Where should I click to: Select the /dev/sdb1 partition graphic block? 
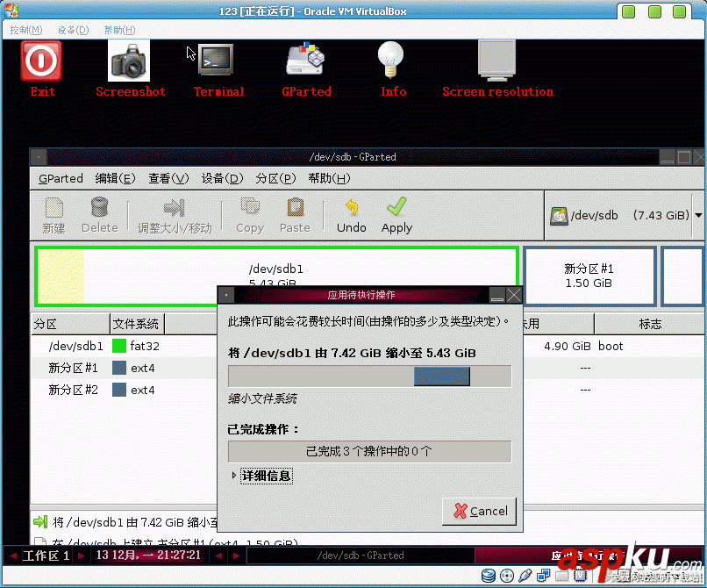click(276, 276)
